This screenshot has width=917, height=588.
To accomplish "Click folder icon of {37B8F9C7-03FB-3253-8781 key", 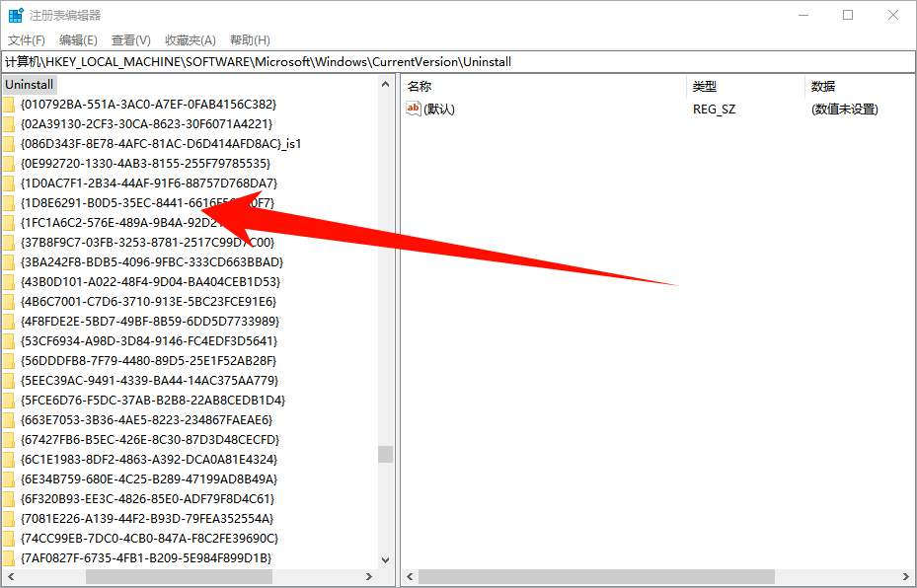I will [x=9, y=243].
